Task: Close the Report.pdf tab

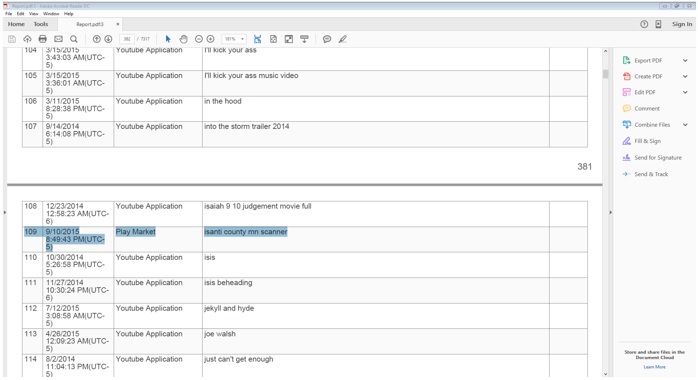Action: tap(118, 24)
